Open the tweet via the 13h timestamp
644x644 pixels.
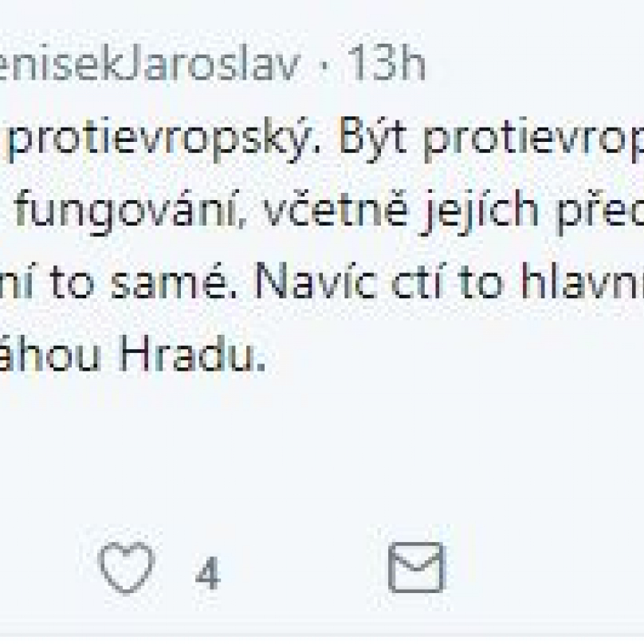point(387,63)
